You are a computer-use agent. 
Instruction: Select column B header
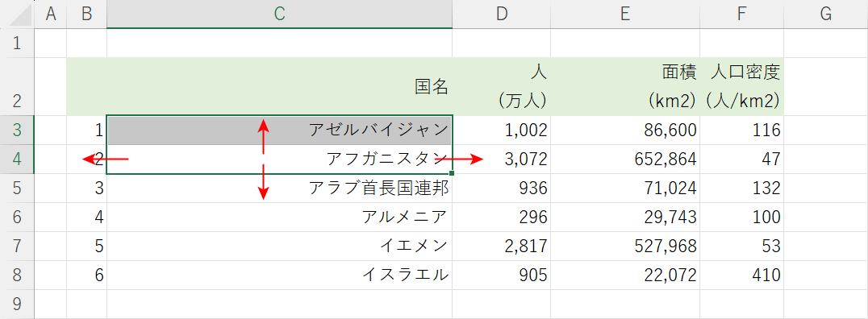pyautogui.click(x=87, y=14)
